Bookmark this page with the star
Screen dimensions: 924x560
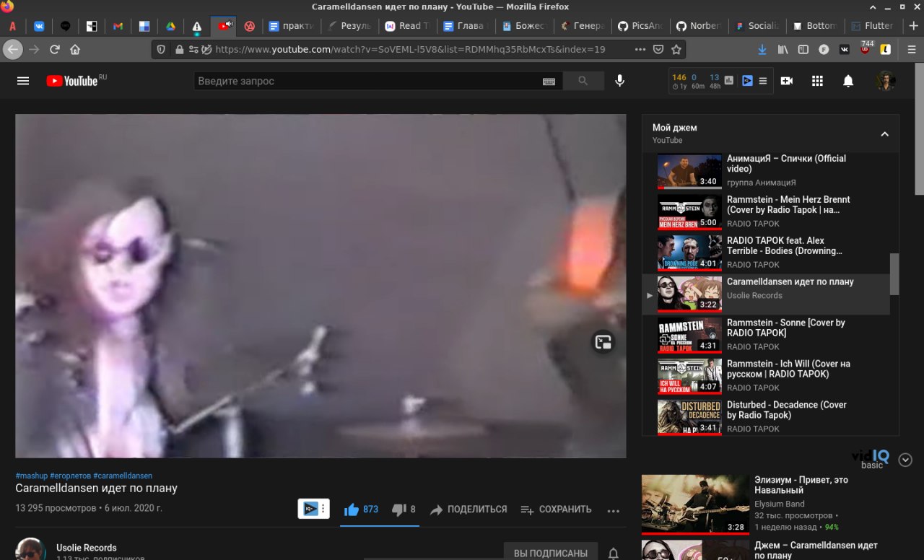(x=676, y=50)
